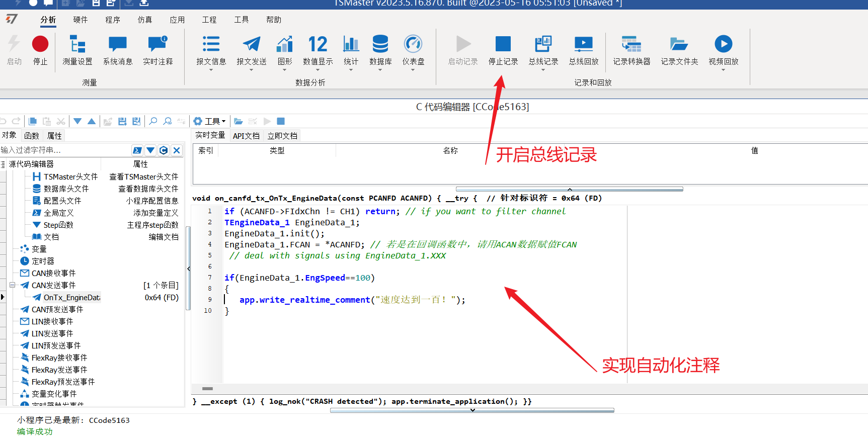Open Bus Replay (总线回放)

tap(584, 50)
